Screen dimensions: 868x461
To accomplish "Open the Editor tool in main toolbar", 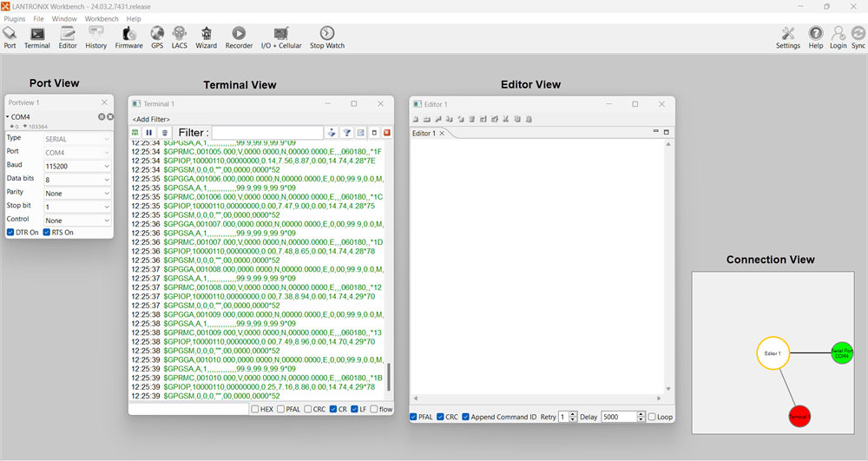I will tap(68, 37).
